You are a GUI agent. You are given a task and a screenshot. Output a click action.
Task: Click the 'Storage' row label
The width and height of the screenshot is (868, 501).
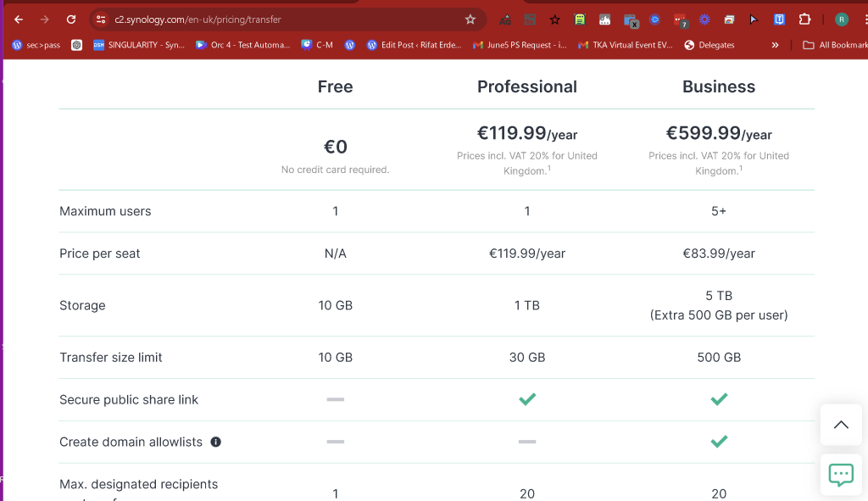click(x=82, y=305)
